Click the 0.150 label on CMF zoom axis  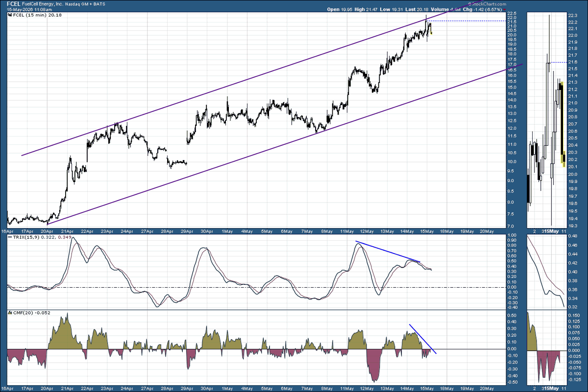pos(574,316)
